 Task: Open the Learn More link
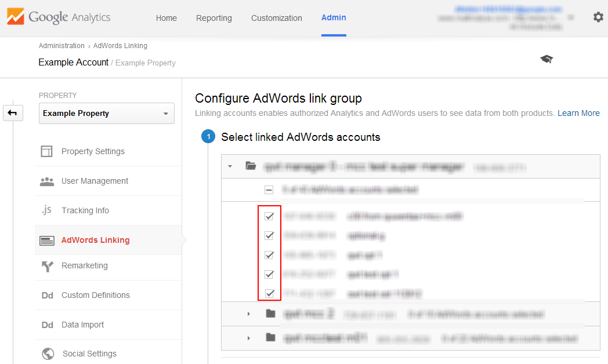(x=578, y=113)
